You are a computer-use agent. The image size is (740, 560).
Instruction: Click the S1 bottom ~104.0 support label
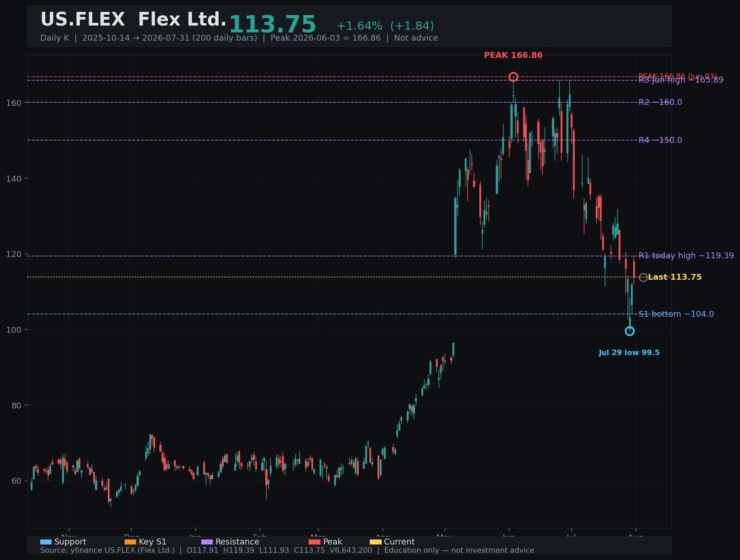[x=676, y=314]
